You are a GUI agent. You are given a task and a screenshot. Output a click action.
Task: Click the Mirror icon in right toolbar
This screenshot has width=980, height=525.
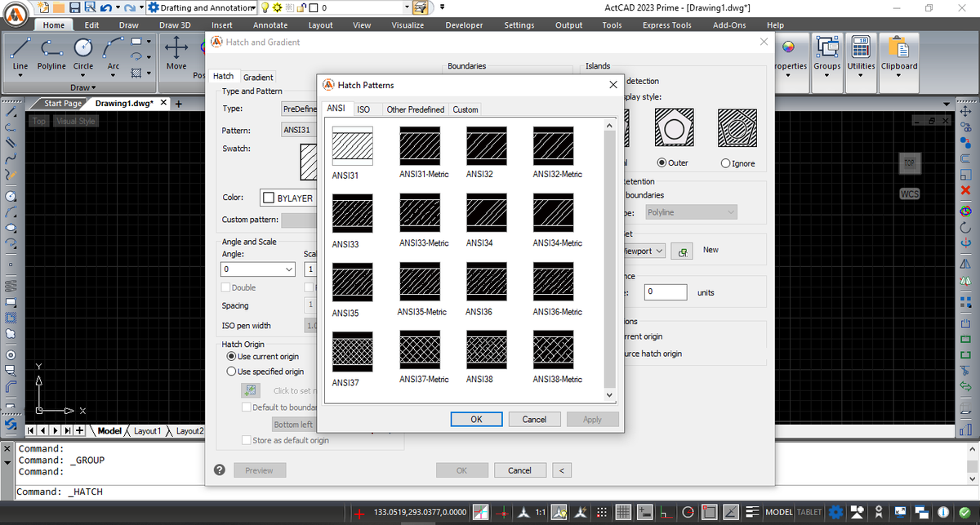(965, 264)
